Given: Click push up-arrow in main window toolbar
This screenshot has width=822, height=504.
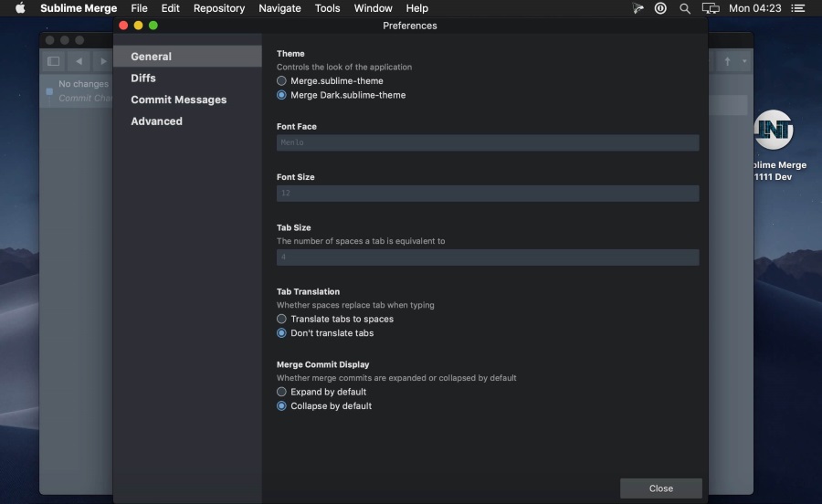Looking at the screenshot, I should 728,61.
